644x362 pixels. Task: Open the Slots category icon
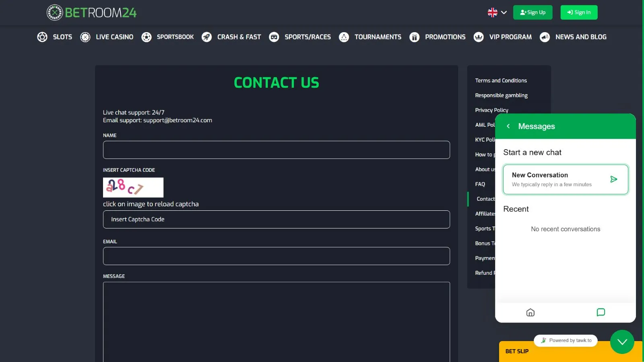(42, 37)
